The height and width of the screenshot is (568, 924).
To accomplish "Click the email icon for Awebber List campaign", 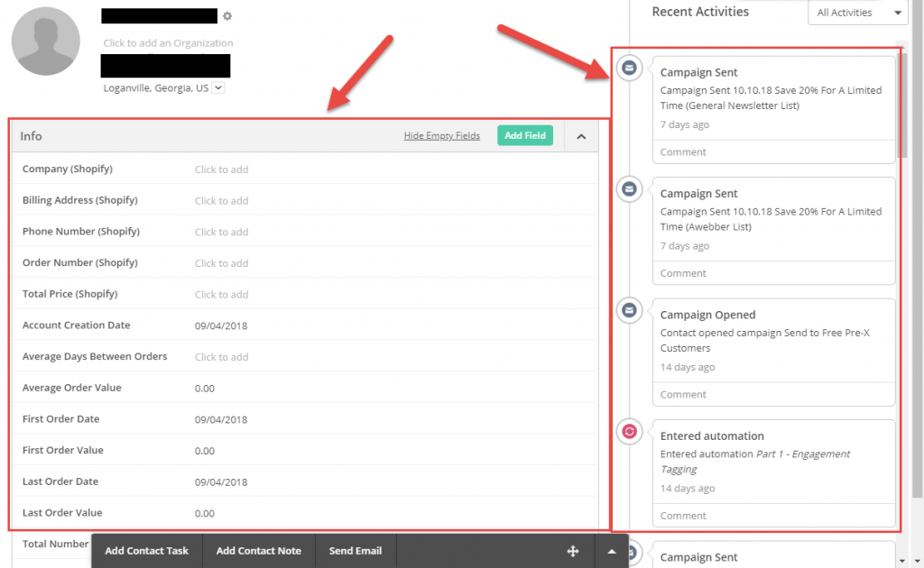I will coord(629,189).
